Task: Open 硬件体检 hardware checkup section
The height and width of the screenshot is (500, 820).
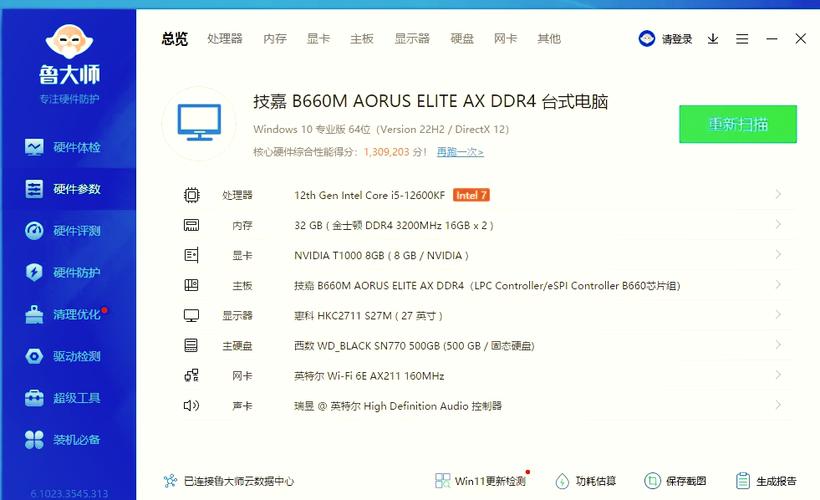Action: point(63,147)
